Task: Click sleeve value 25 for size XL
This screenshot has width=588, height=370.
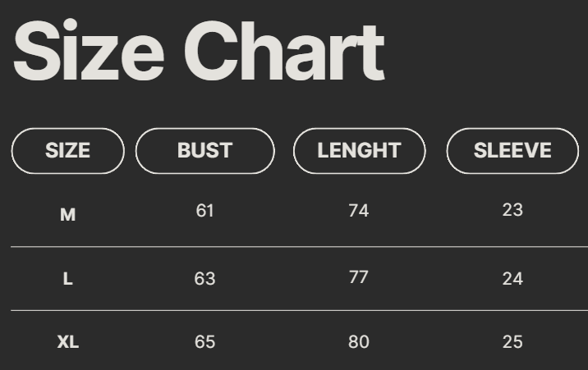Action: (512, 342)
